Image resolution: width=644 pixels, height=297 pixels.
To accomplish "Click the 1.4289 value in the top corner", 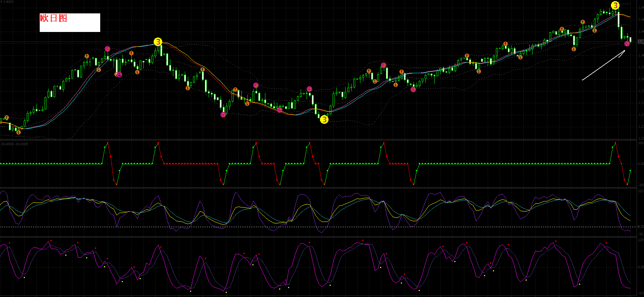I will pyautogui.click(x=8, y=2).
